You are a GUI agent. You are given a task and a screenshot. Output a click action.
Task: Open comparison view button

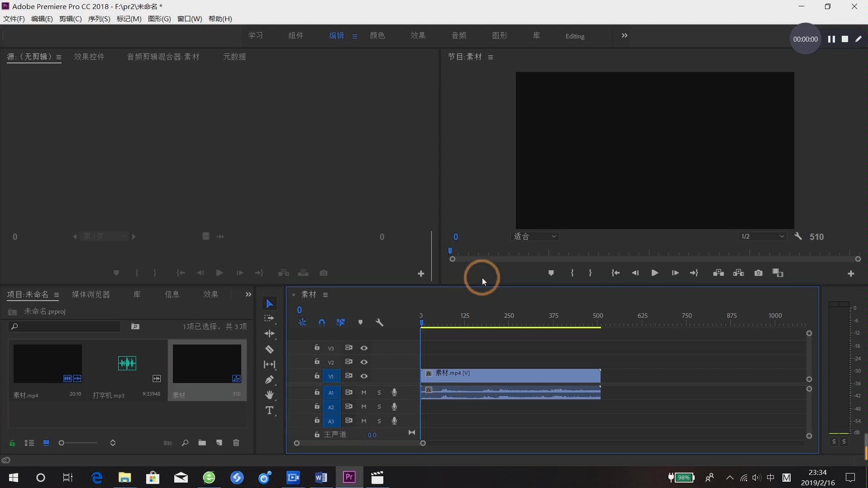[x=778, y=273]
